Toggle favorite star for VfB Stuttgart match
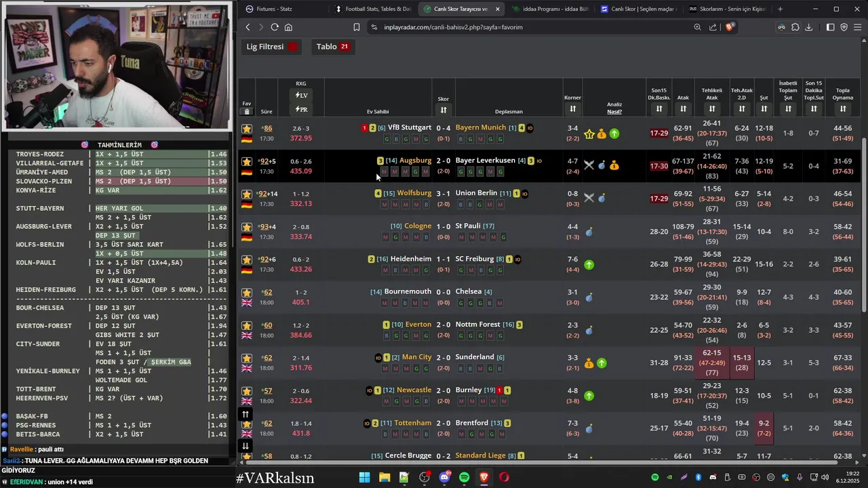Viewport: 868px width, 488px height. coord(247,128)
